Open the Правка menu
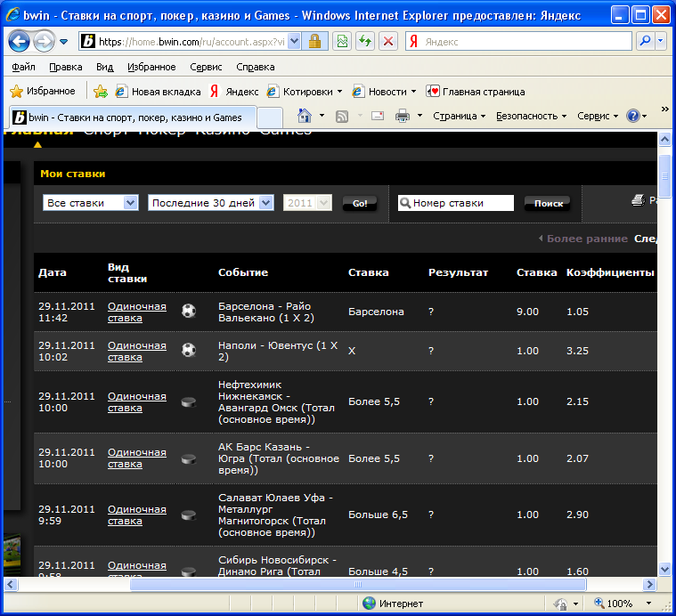The height and width of the screenshot is (616, 676). click(x=66, y=67)
